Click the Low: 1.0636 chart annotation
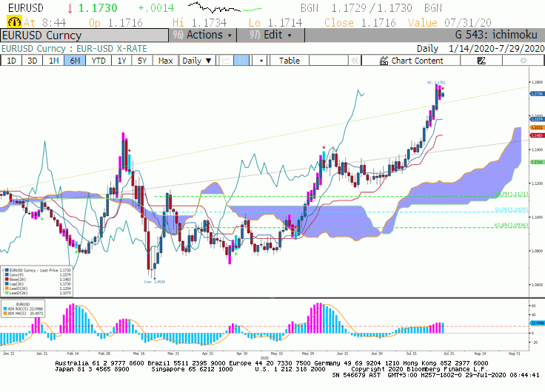Image resolution: width=545 pixels, height=392 pixels. (155, 282)
